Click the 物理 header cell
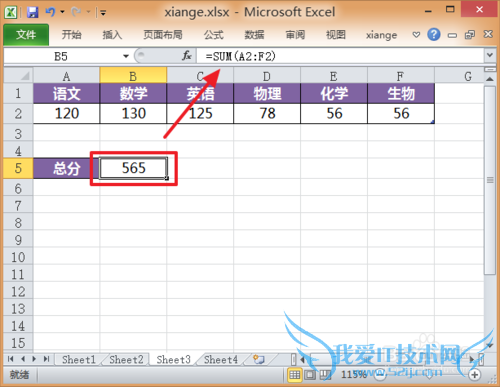Screen dimensions: 500x387 tap(267, 93)
